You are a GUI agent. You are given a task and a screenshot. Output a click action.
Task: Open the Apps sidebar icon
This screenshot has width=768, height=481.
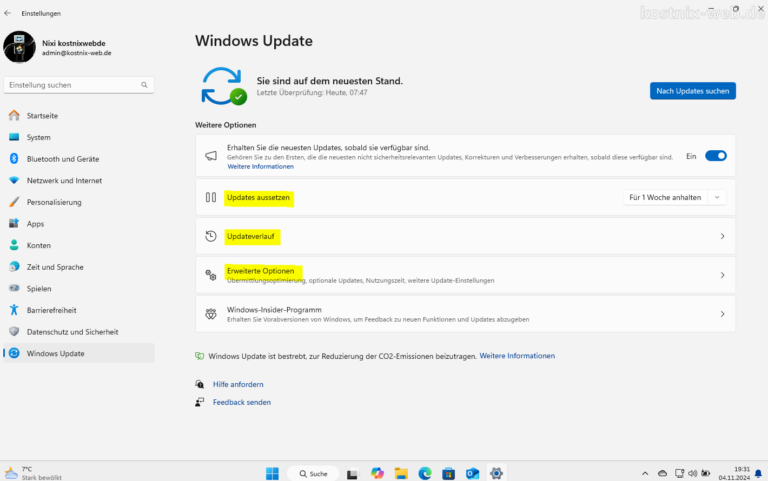[14, 223]
